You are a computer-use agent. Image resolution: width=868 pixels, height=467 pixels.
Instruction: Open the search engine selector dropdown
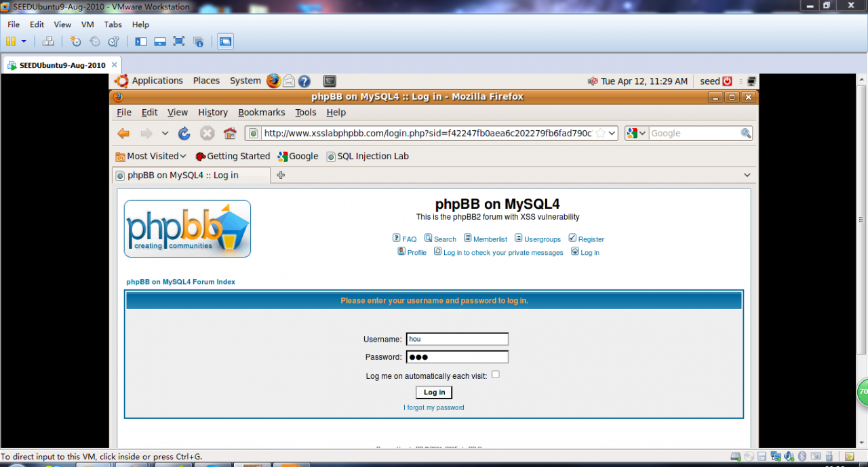coord(637,134)
